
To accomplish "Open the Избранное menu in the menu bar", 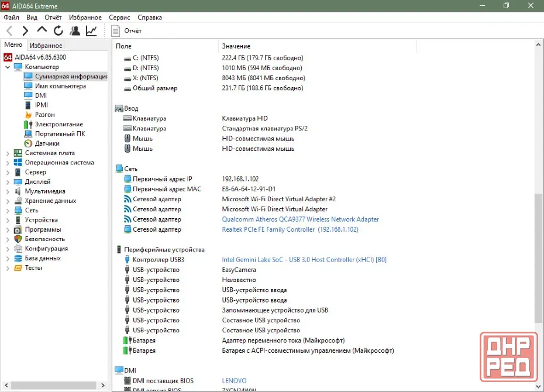I will click(85, 18).
